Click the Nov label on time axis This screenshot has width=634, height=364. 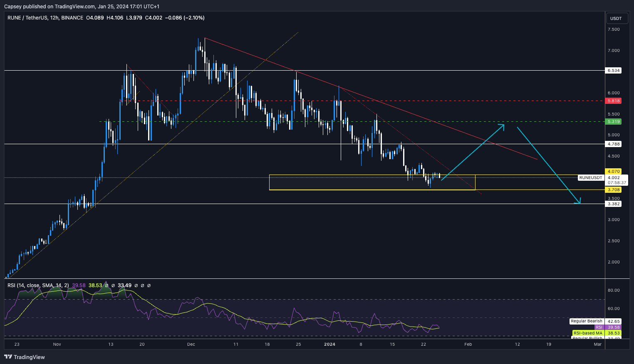coord(57,344)
